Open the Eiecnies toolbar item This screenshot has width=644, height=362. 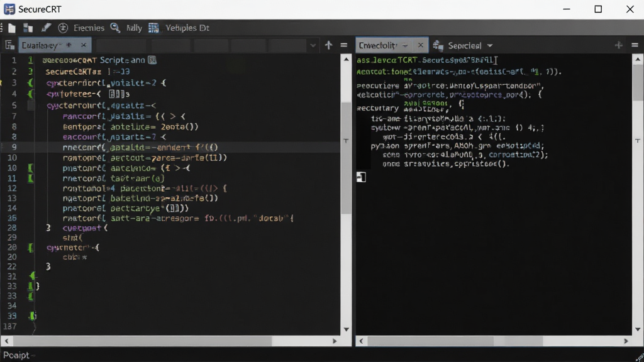click(x=89, y=28)
